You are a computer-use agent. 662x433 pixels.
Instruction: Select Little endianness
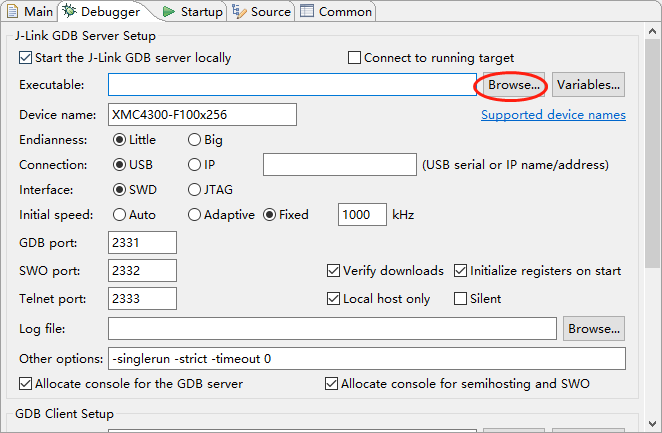[119, 140]
